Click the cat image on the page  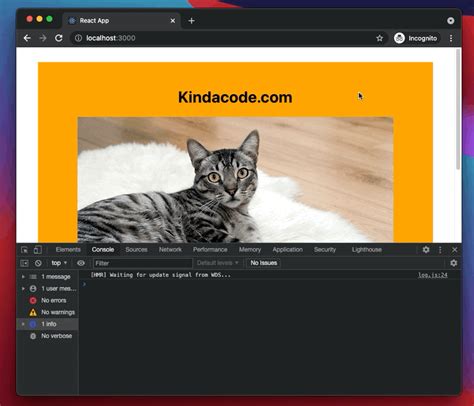tap(235, 180)
